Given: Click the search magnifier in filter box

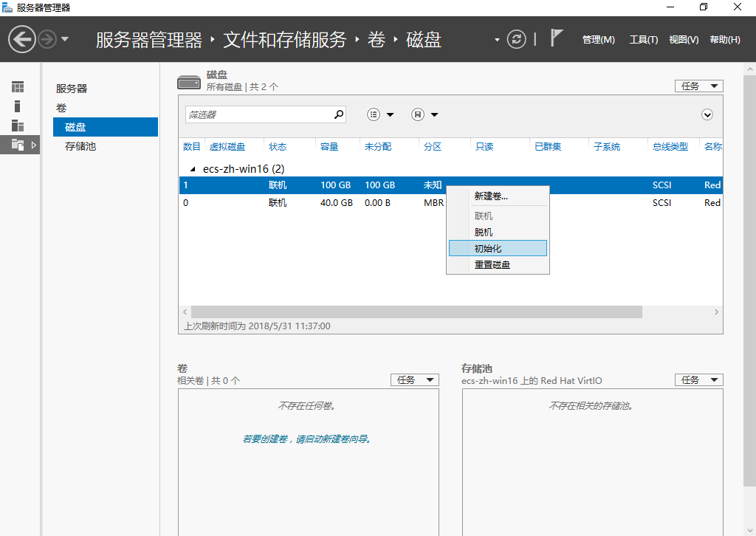Looking at the screenshot, I should (x=339, y=114).
